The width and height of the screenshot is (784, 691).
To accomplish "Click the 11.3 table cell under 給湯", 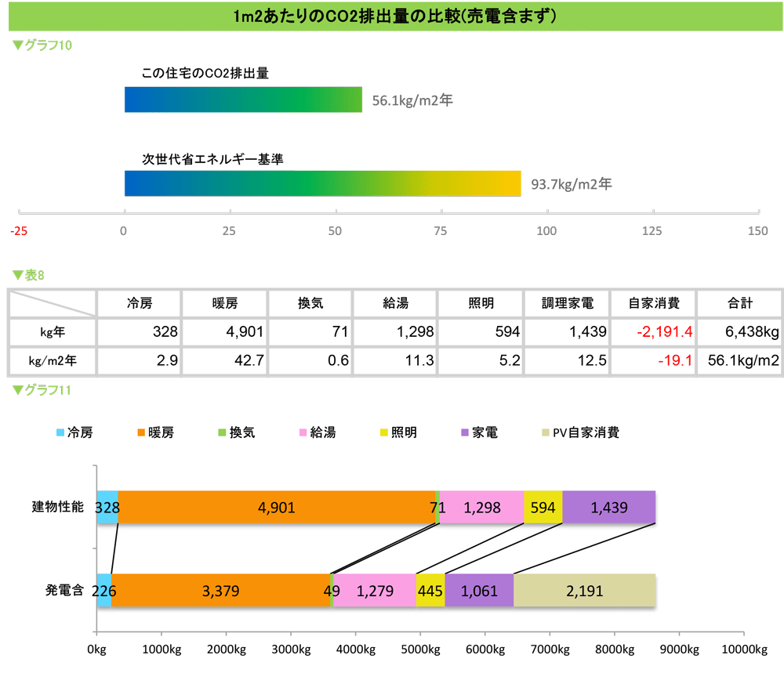I will (395, 360).
